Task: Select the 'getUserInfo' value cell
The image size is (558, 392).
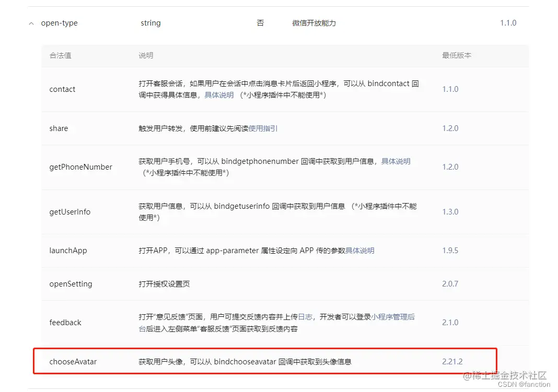Action: point(70,212)
